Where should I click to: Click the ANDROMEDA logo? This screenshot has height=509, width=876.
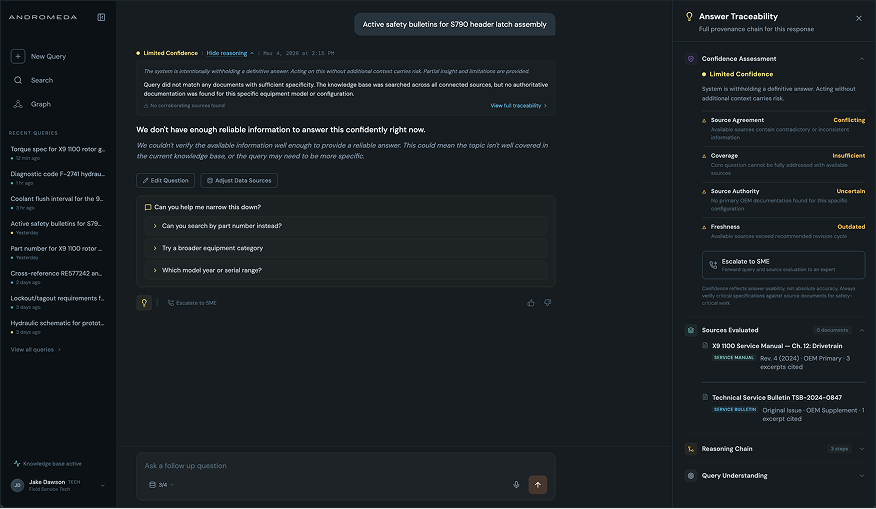[x=43, y=17]
